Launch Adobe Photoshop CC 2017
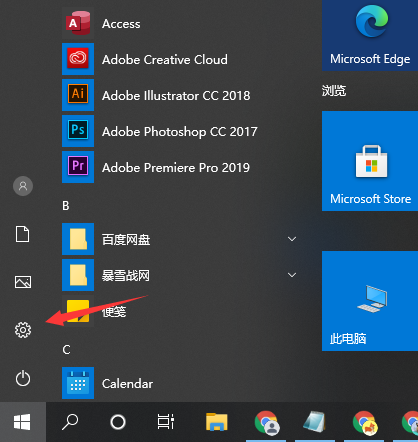This screenshot has height=442, width=418. pyautogui.click(x=160, y=131)
